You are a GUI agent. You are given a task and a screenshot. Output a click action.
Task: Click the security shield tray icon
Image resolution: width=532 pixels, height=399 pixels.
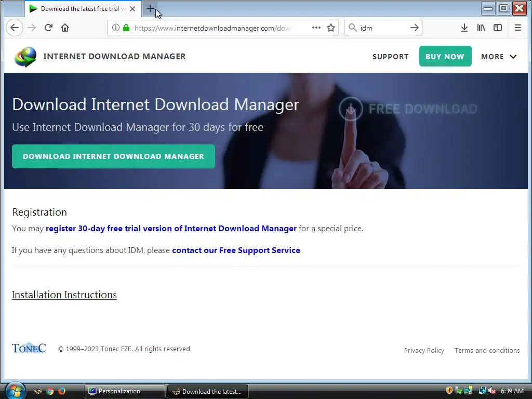click(x=449, y=391)
